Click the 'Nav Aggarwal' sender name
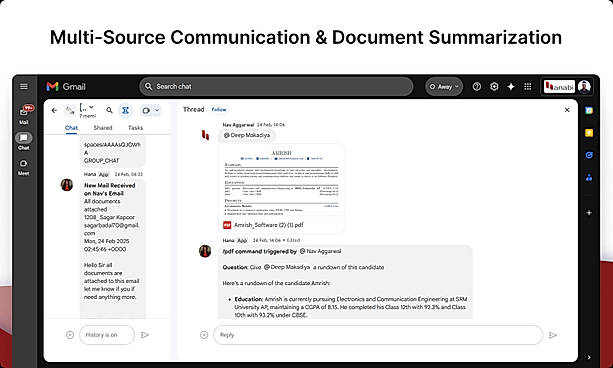 coord(238,125)
